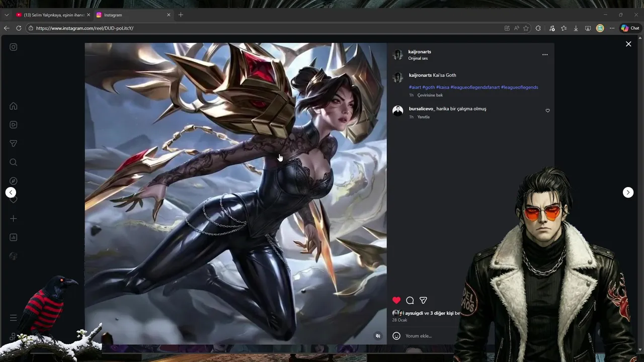The image size is (644, 362).
Task: Open kaijronarts profile from post header
Action: coord(420,52)
